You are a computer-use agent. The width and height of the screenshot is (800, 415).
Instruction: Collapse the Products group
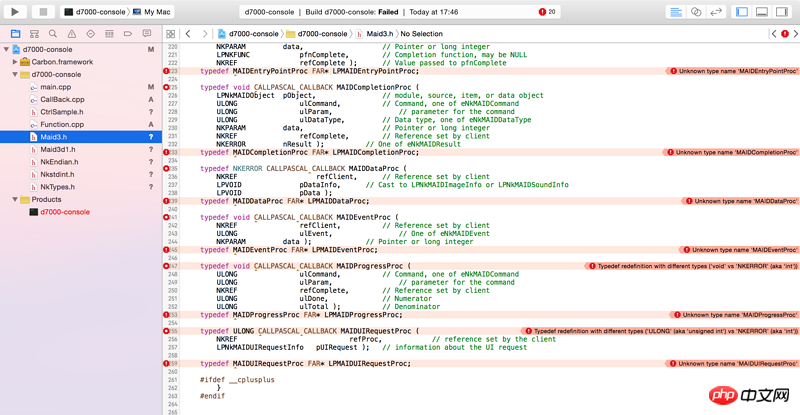point(15,199)
